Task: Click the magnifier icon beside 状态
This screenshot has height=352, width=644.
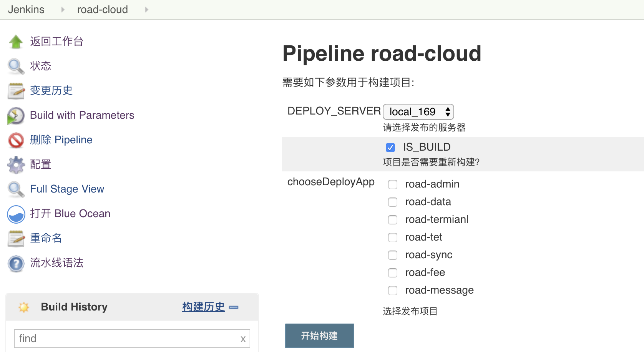Action: [x=16, y=66]
